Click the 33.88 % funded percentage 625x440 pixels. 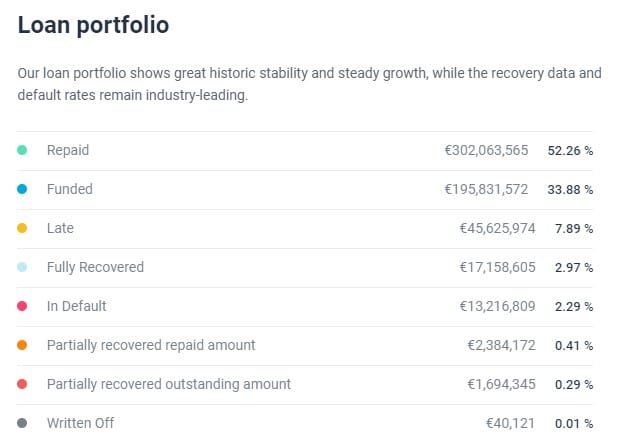click(x=570, y=190)
